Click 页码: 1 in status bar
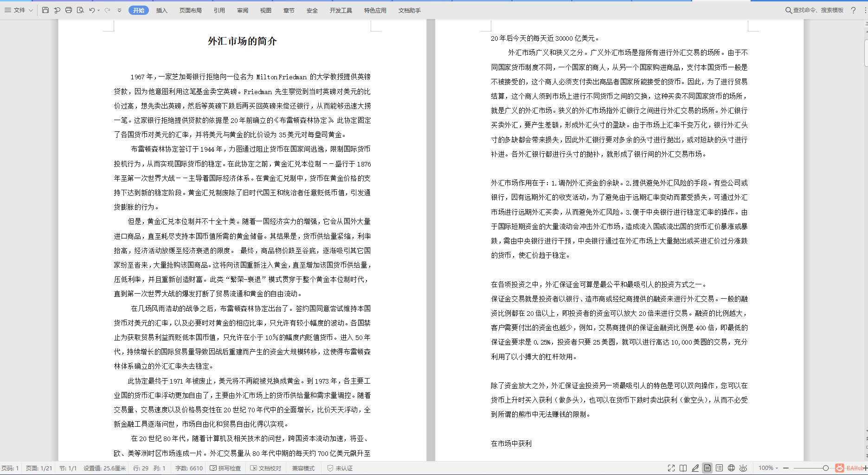Viewport: 868px width, 475px height. [x=10, y=468]
